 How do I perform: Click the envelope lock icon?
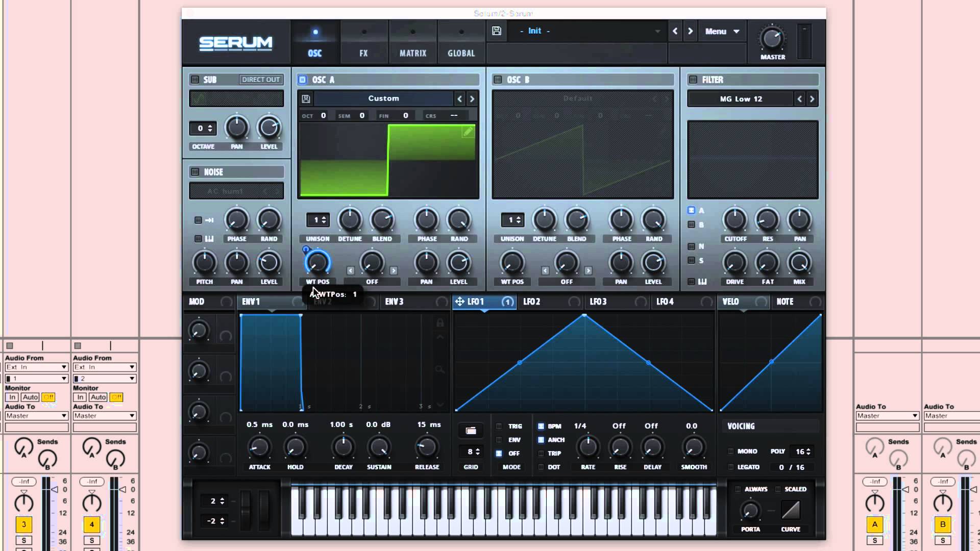(x=439, y=322)
